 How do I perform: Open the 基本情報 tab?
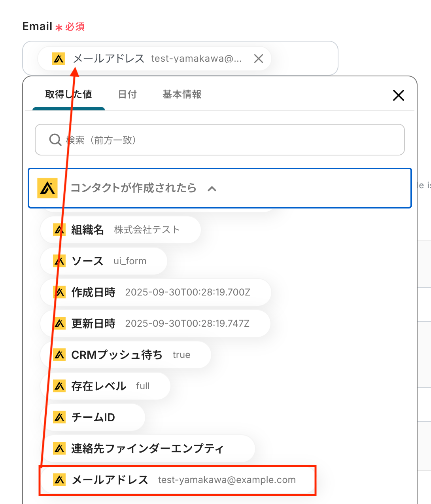[x=182, y=94]
